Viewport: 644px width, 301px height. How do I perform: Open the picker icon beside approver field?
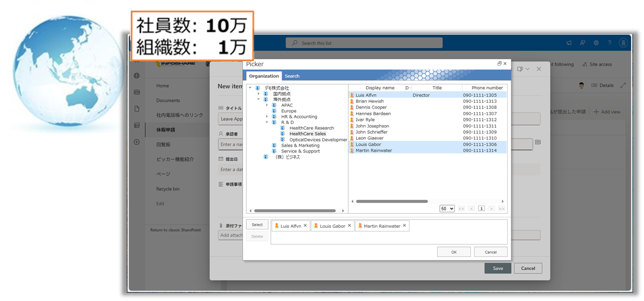pos(538,142)
